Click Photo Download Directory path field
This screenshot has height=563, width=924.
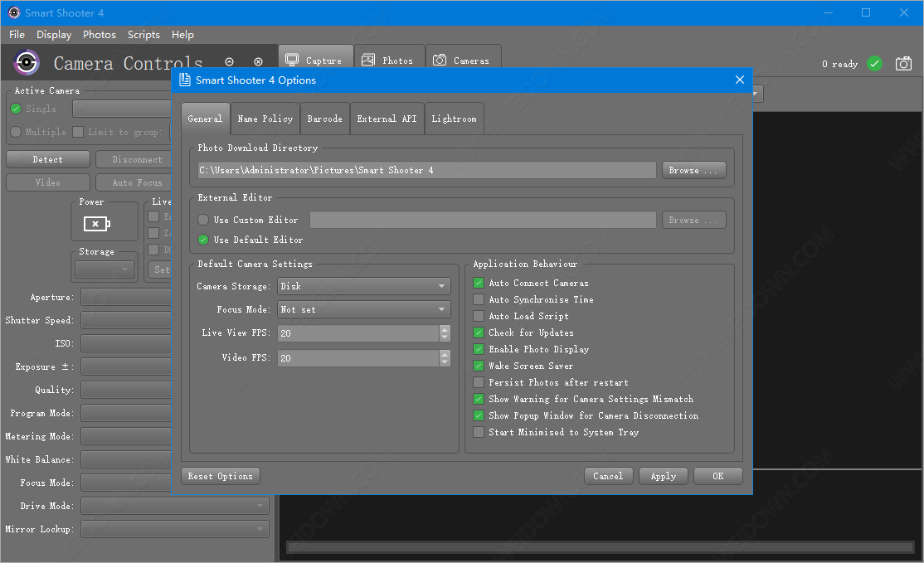426,170
